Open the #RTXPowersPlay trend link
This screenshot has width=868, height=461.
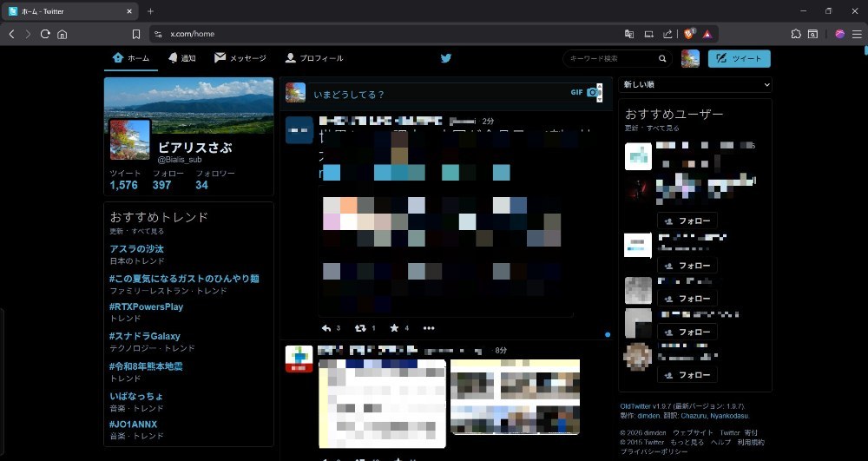(146, 306)
